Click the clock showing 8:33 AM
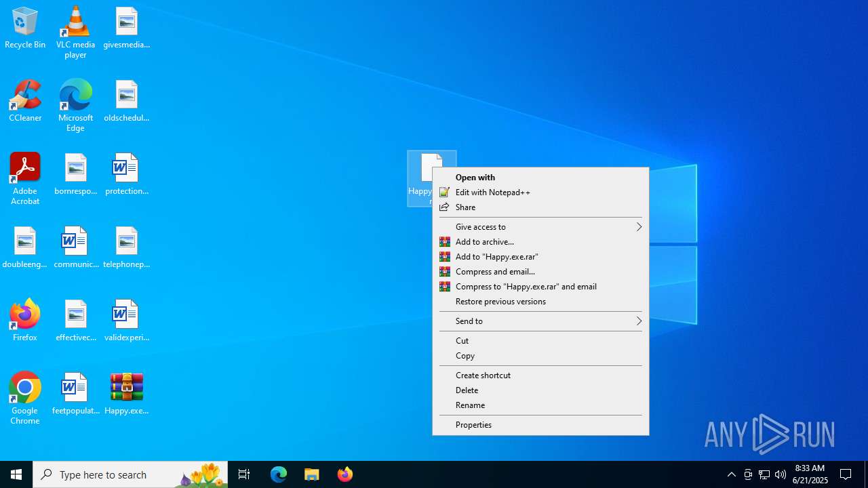Screen dimensions: 868x488 tap(810, 474)
